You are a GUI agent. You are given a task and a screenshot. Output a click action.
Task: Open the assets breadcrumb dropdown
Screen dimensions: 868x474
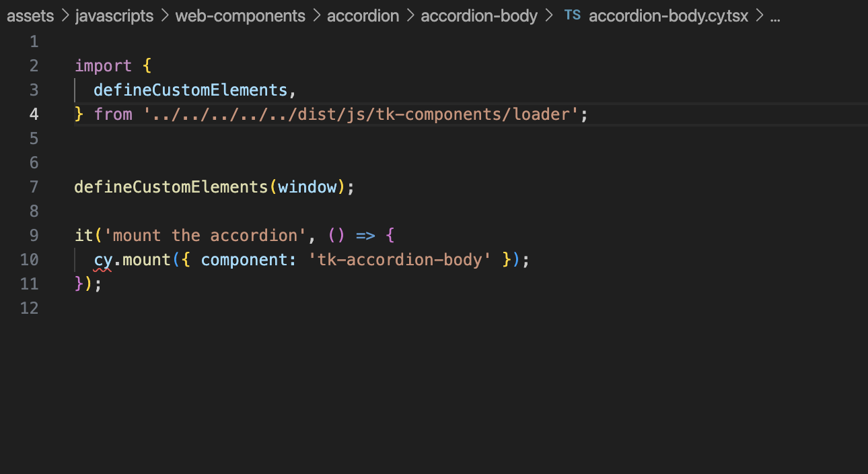[x=30, y=15]
